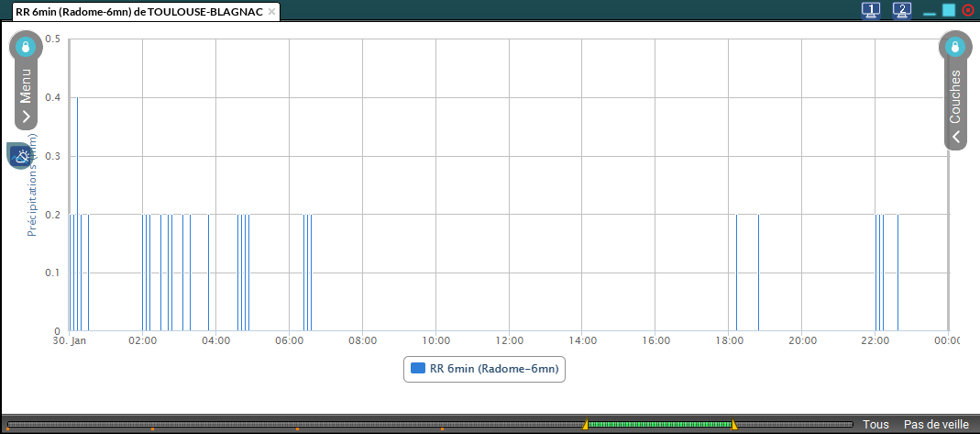Send window to monitor 2
Screen dimensions: 980x434
point(902,10)
